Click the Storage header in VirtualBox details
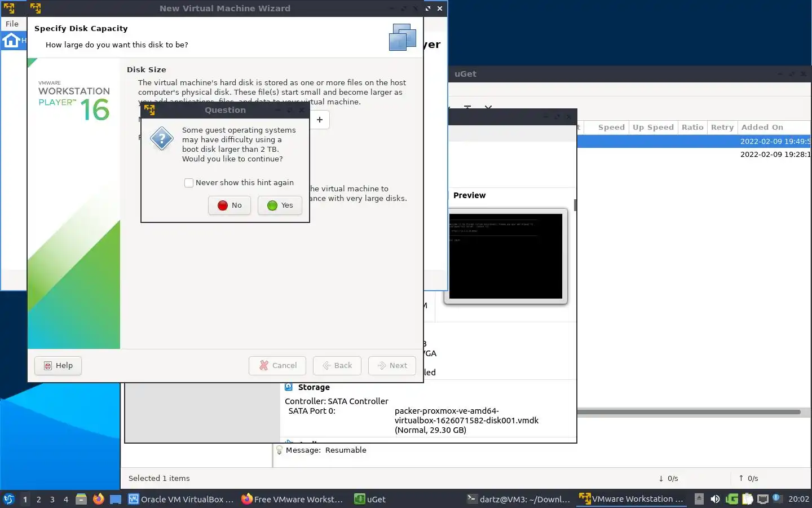 314,387
